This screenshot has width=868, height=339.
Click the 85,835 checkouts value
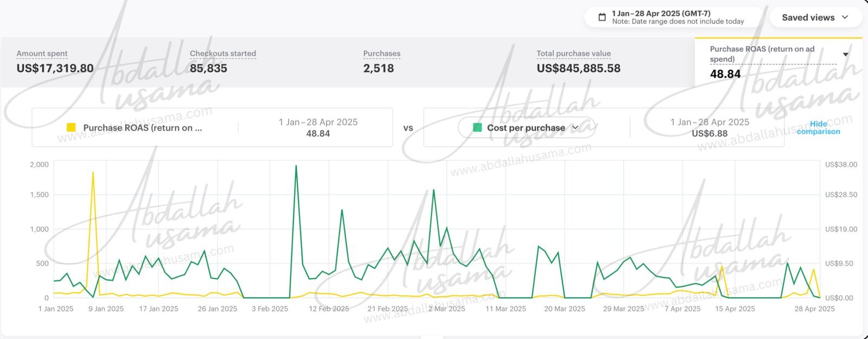click(208, 68)
